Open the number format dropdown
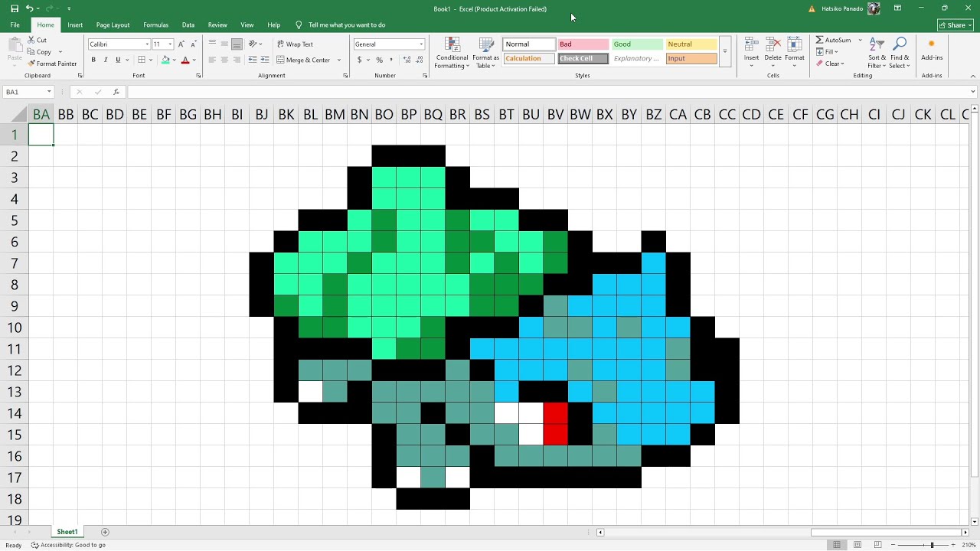Viewport: 980px width, 551px height. pyautogui.click(x=420, y=44)
